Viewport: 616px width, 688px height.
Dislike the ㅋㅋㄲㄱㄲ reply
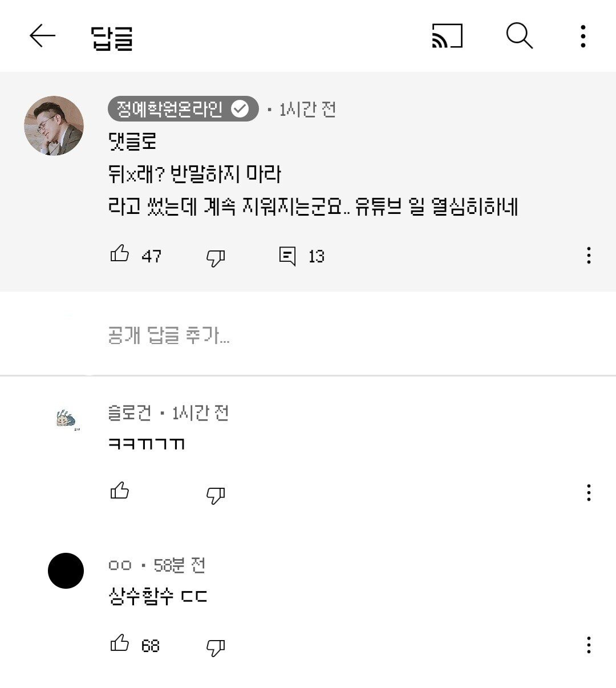coord(216,495)
